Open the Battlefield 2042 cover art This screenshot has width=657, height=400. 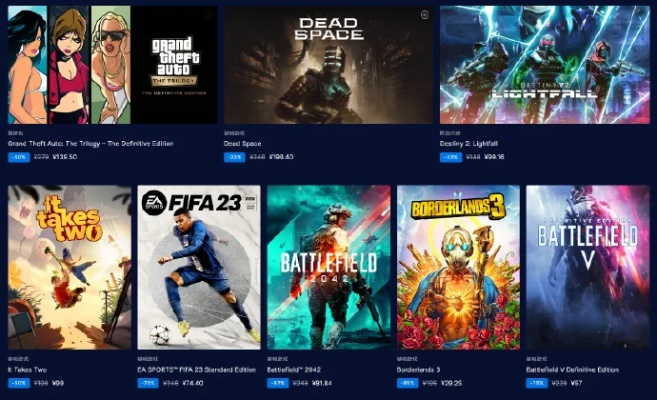point(328,267)
